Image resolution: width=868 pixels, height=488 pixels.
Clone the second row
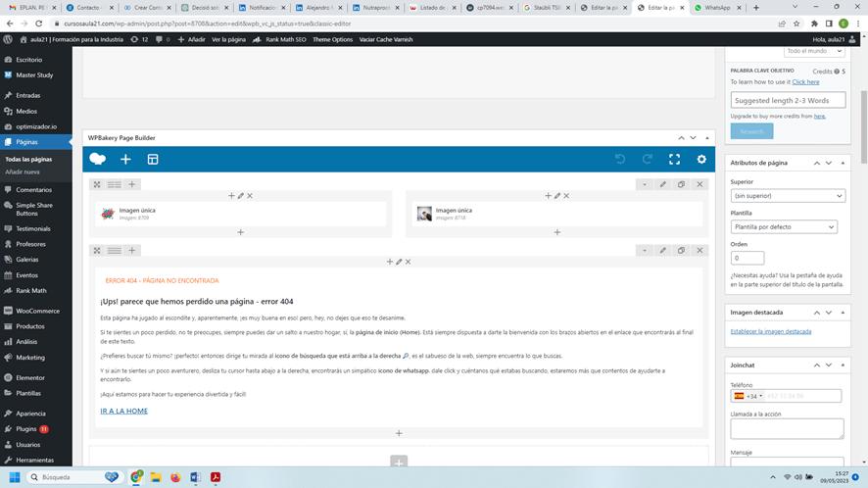coord(681,251)
